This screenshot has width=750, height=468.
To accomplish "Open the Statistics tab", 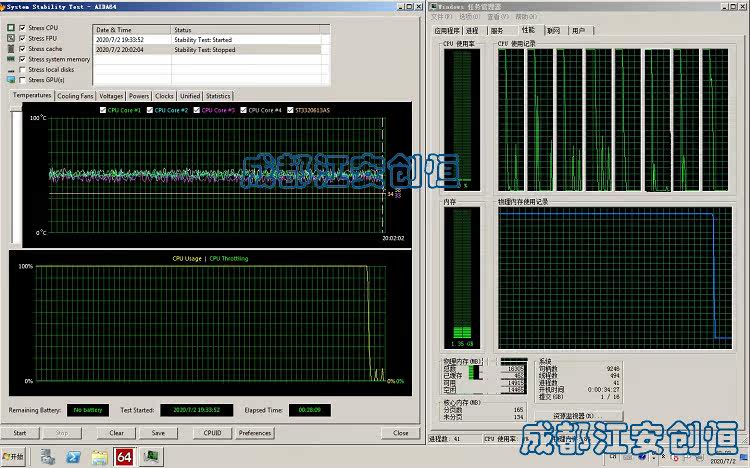I will pyautogui.click(x=218, y=96).
